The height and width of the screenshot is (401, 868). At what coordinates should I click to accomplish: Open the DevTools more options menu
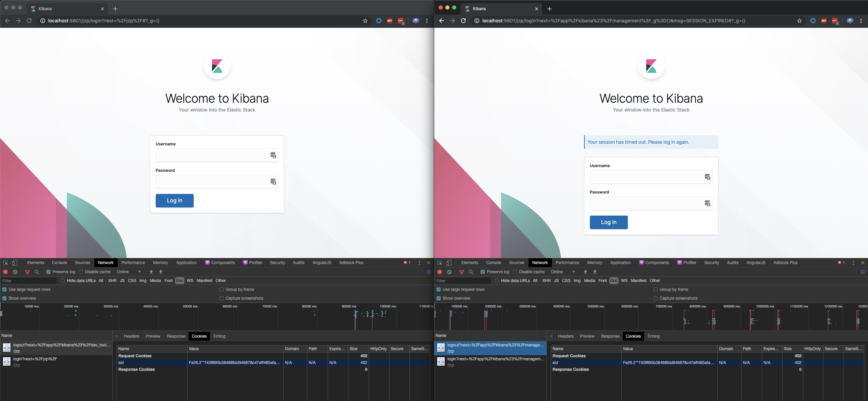[x=419, y=263]
